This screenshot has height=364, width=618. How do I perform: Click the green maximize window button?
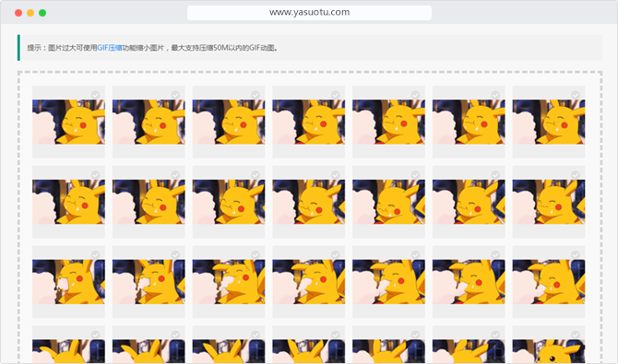click(42, 13)
